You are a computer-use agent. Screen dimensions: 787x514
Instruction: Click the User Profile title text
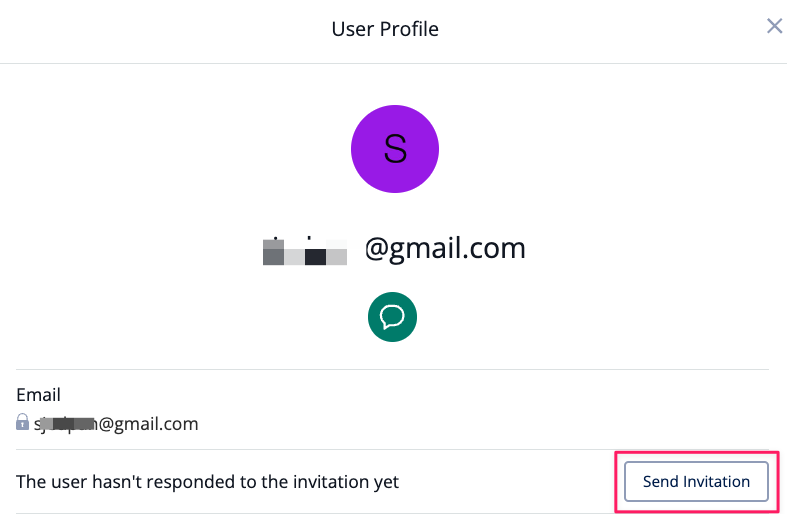point(385,29)
